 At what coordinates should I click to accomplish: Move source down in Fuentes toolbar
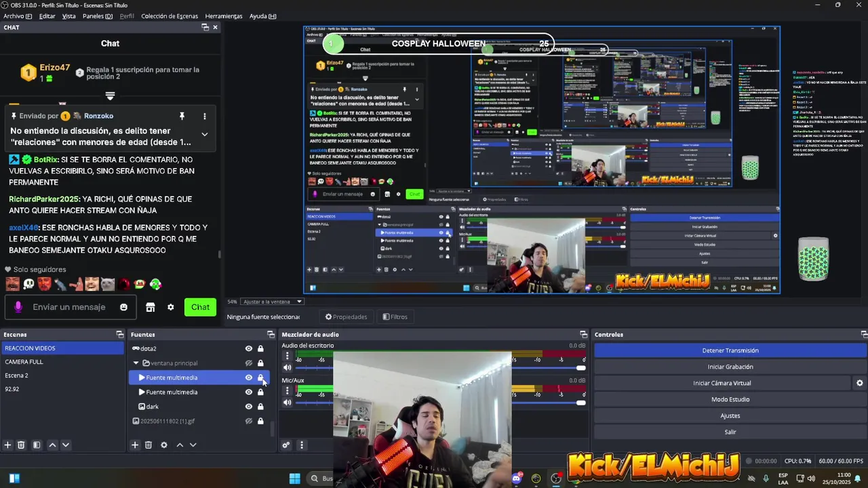click(193, 445)
